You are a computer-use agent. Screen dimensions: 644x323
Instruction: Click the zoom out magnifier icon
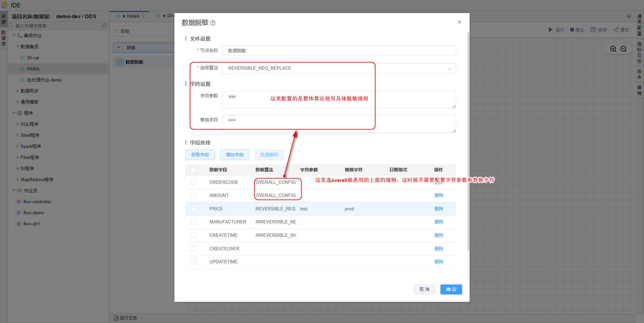pyautogui.click(x=624, y=49)
